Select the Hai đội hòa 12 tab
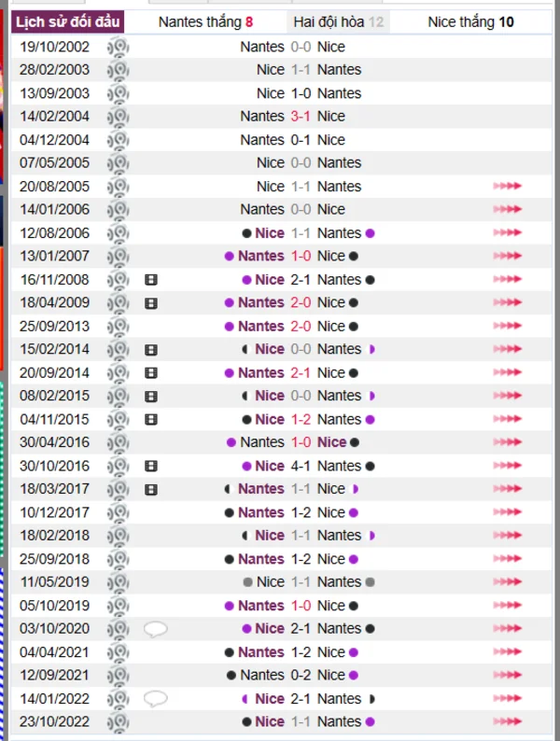The image size is (560, 741). [339, 22]
